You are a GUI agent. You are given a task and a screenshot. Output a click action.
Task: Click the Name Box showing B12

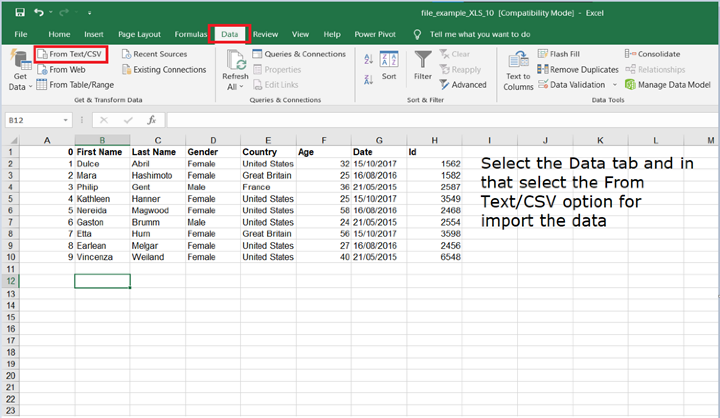coord(30,120)
